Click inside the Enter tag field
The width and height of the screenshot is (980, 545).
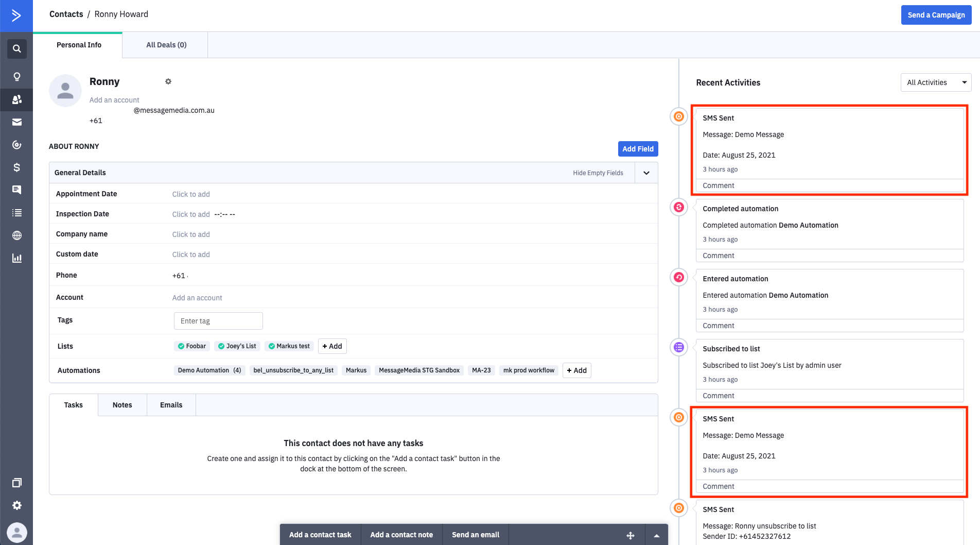[x=218, y=320]
